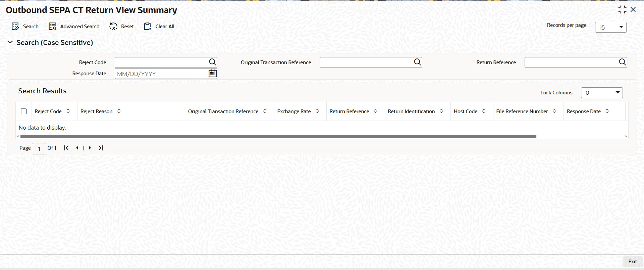Go to first results page
644x270 pixels.
(66, 148)
